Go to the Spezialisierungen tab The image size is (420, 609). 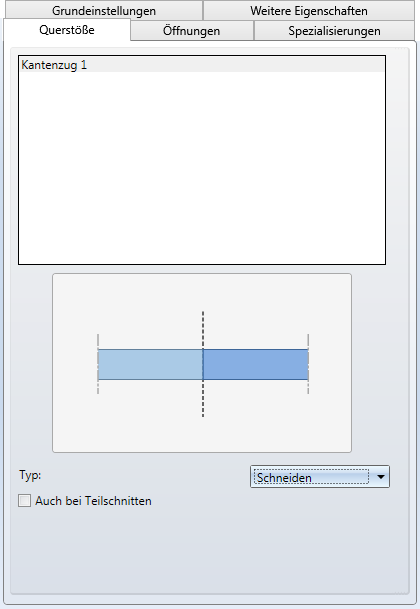pyautogui.click(x=334, y=31)
